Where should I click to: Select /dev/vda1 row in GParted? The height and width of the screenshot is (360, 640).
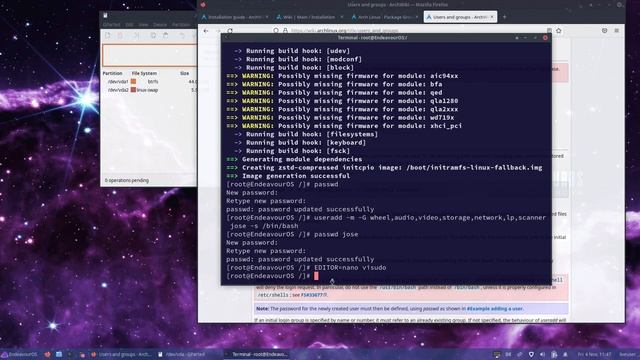click(149, 82)
